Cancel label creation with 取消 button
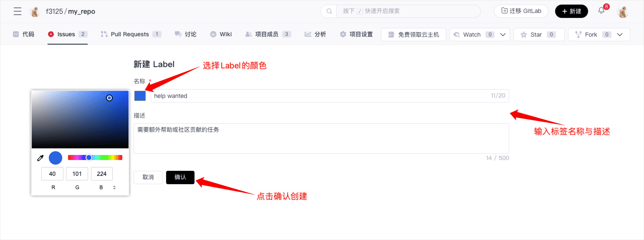 pyautogui.click(x=148, y=177)
